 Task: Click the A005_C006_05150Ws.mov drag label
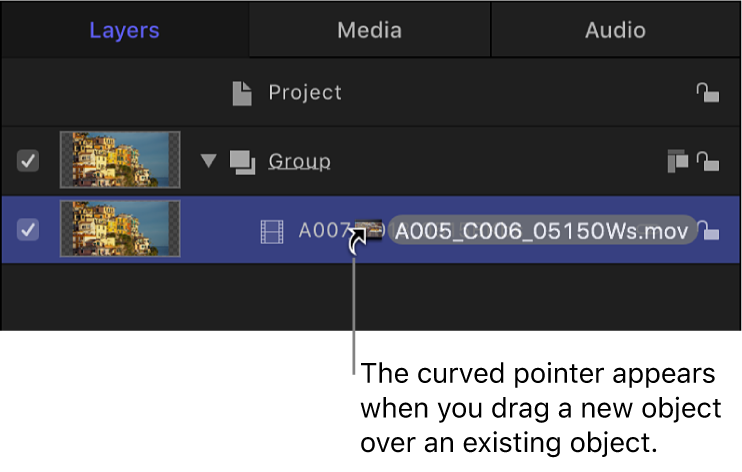tap(541, 231)
